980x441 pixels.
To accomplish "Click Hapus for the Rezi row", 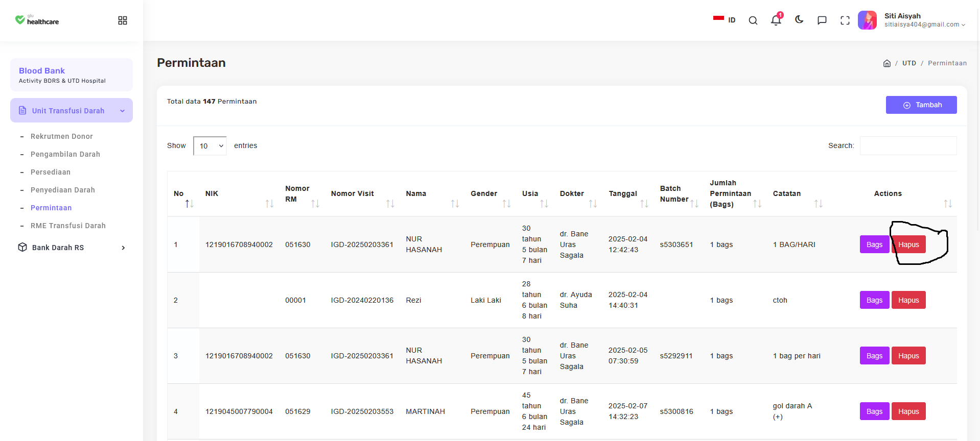I will pyautogui.click(x=908, y=300).
